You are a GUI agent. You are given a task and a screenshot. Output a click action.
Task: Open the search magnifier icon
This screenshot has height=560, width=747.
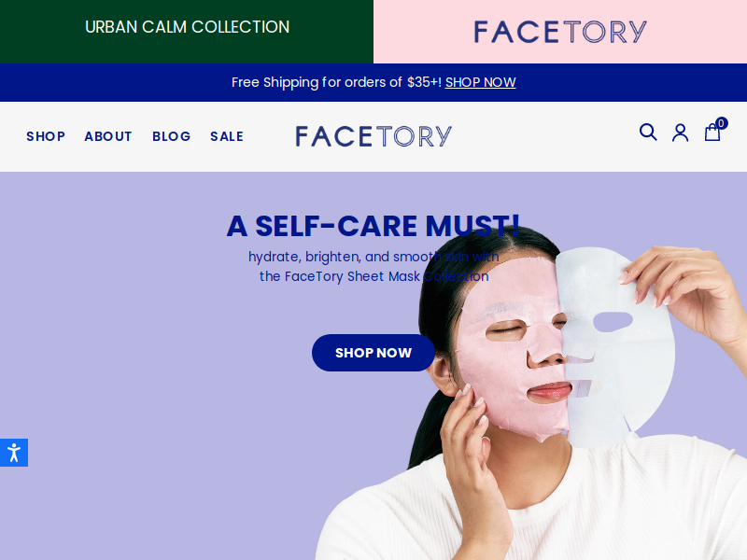coord(648,132)
